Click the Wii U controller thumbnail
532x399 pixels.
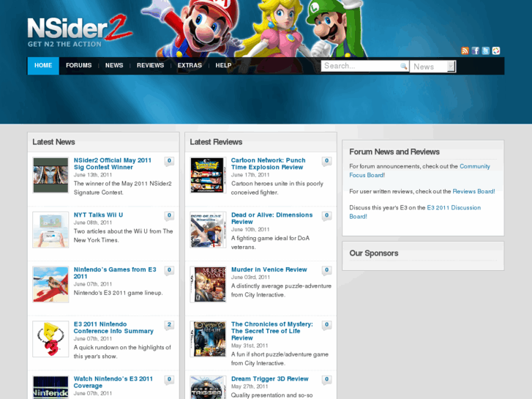point(50,230)
